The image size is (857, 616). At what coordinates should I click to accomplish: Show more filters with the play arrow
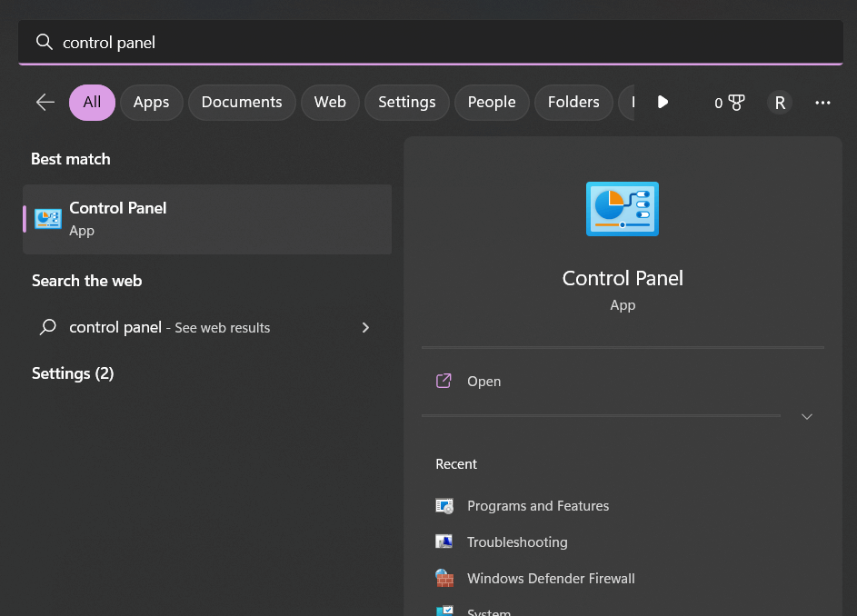[x=663, y=102]
